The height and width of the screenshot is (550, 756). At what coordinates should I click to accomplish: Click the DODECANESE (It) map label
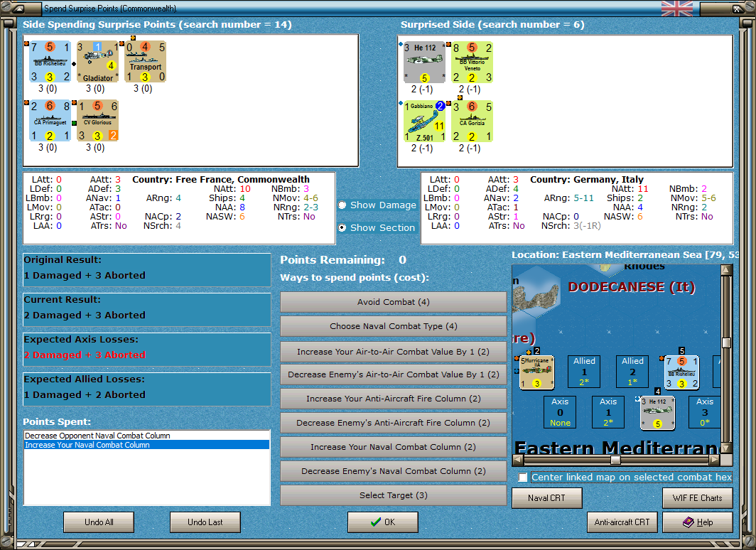632,287
